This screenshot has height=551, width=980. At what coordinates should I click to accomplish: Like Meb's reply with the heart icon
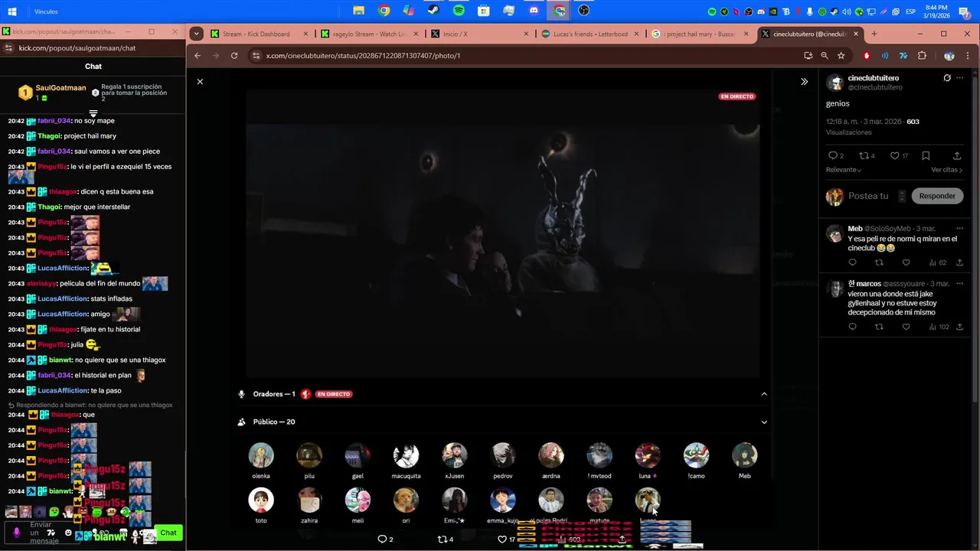[x=906, y=262]
